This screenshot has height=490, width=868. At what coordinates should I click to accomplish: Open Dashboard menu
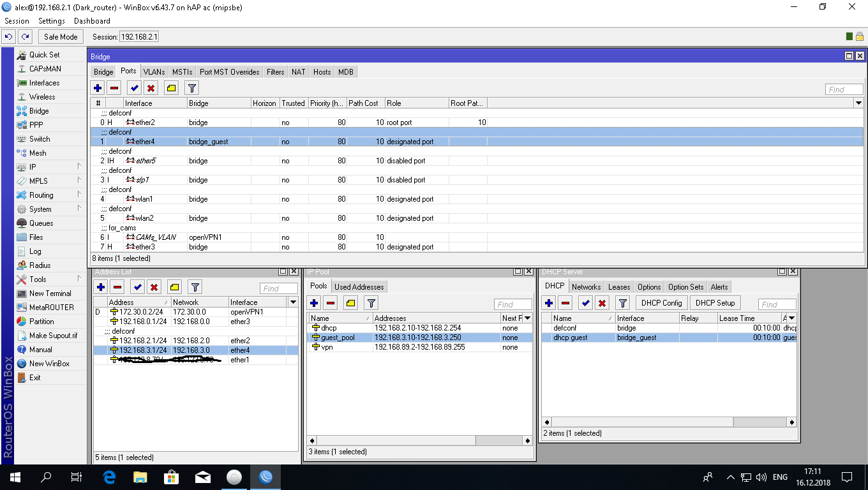coord(92,21)
